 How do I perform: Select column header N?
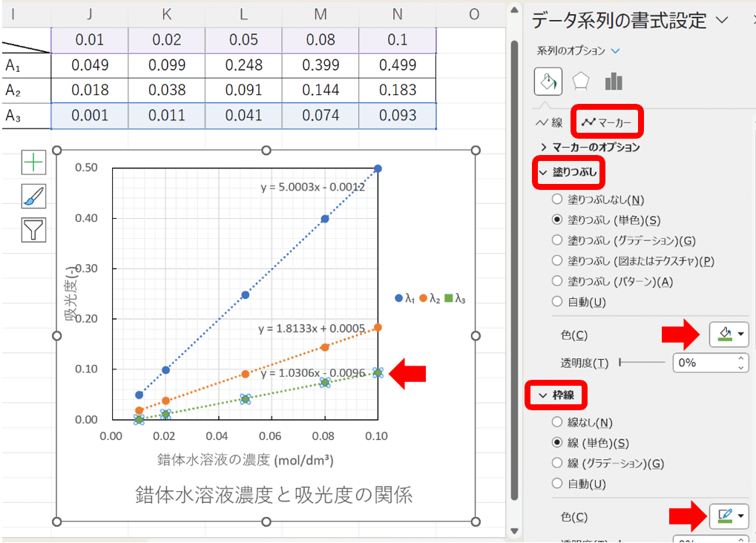(397, 15)
